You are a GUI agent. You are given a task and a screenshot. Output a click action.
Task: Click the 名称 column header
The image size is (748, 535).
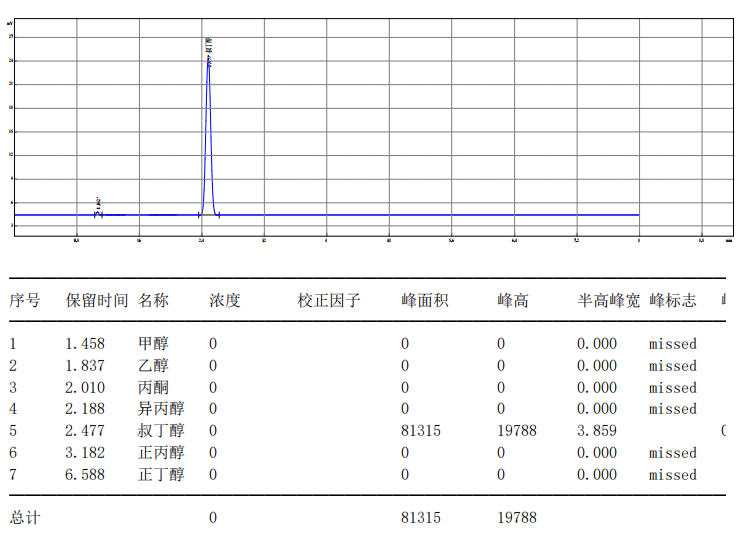click(x=153, y=300)
